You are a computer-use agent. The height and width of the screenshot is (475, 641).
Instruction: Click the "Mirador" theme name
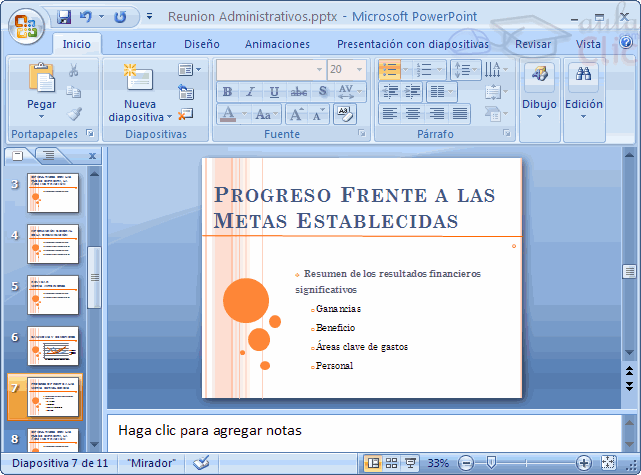click(151, 463)
